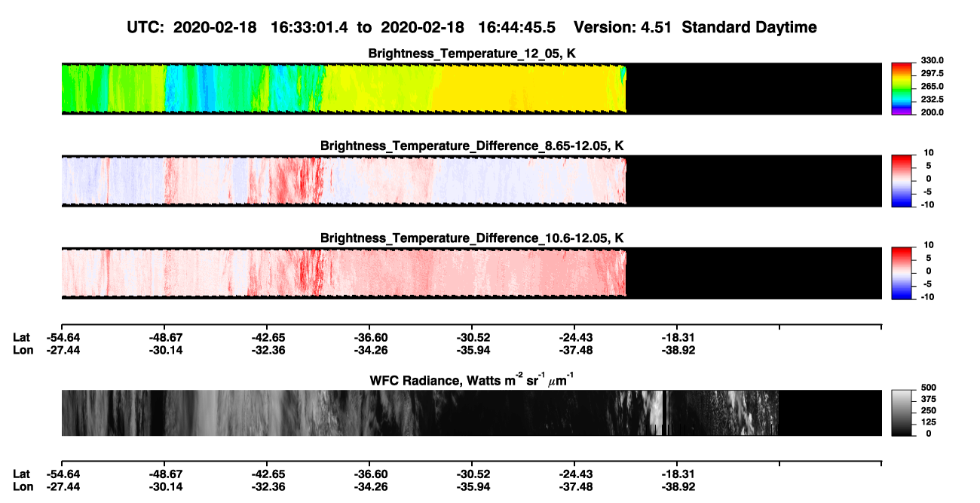
Task: Click longitude -34.26 on the axis below WFC image
Action: pos(369,486)
